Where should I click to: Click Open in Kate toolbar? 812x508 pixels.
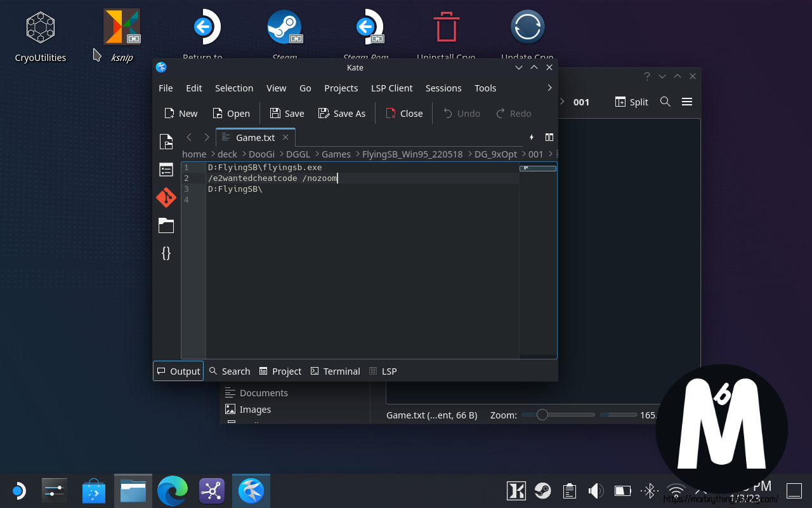click(231, 113)
